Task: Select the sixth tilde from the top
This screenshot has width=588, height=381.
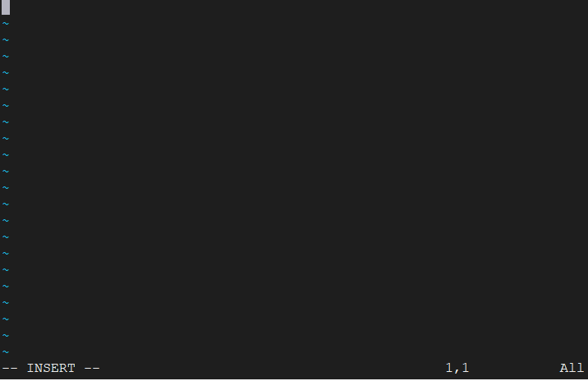Action: point(6,106)
